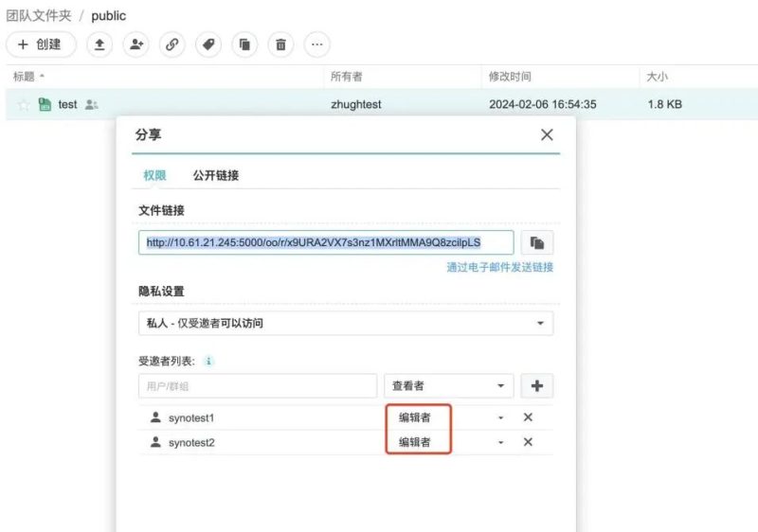Click the 创建 create button
The image size is (758, 532).
[x=41, y=44]
